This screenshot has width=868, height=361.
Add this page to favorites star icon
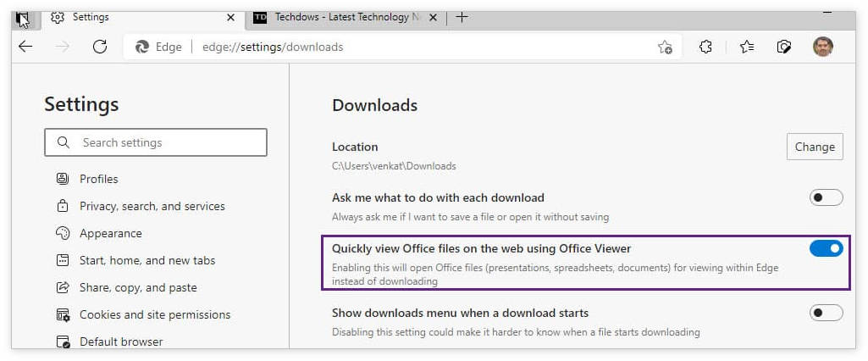[x=665, y=47]
